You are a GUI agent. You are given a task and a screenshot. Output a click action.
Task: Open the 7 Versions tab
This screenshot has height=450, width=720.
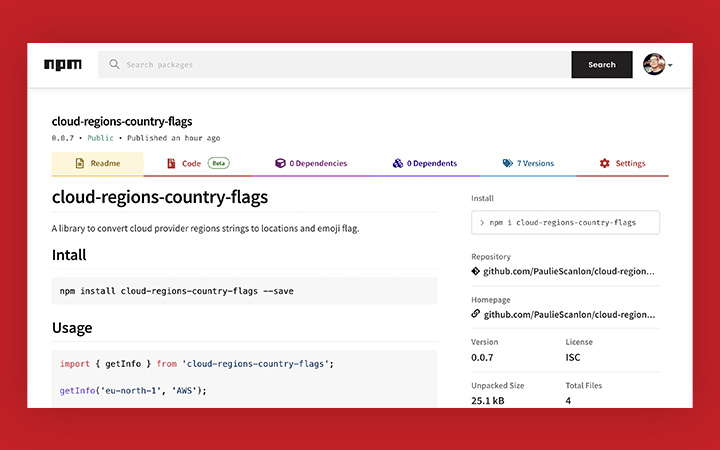[528, 163]
